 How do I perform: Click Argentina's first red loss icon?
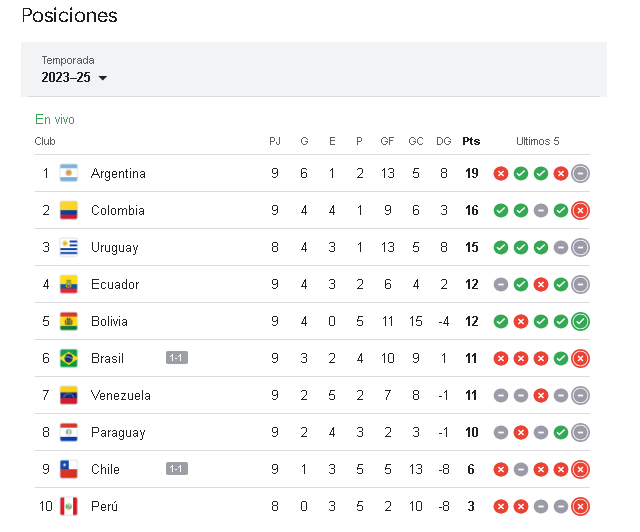click(x=501, y=174)
